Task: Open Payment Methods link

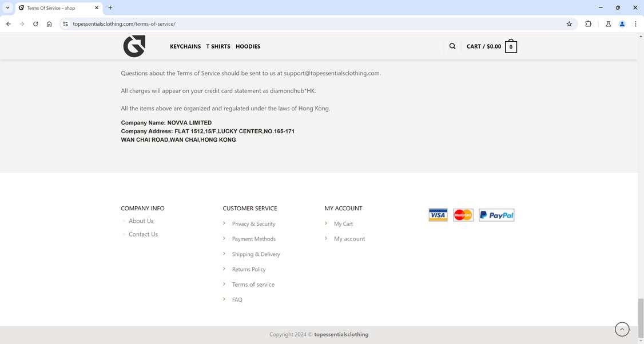Action: coord(254,239)
